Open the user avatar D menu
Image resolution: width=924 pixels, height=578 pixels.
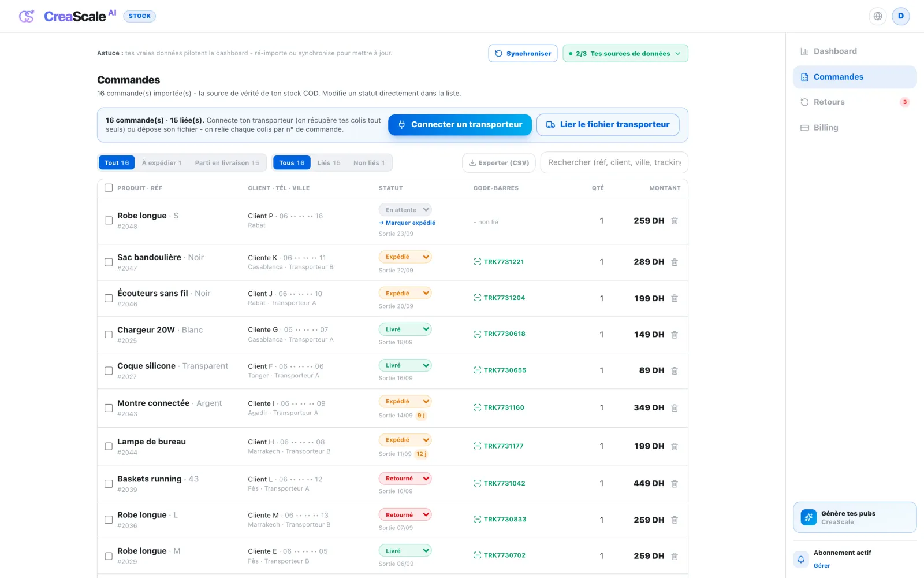(901, 16)
